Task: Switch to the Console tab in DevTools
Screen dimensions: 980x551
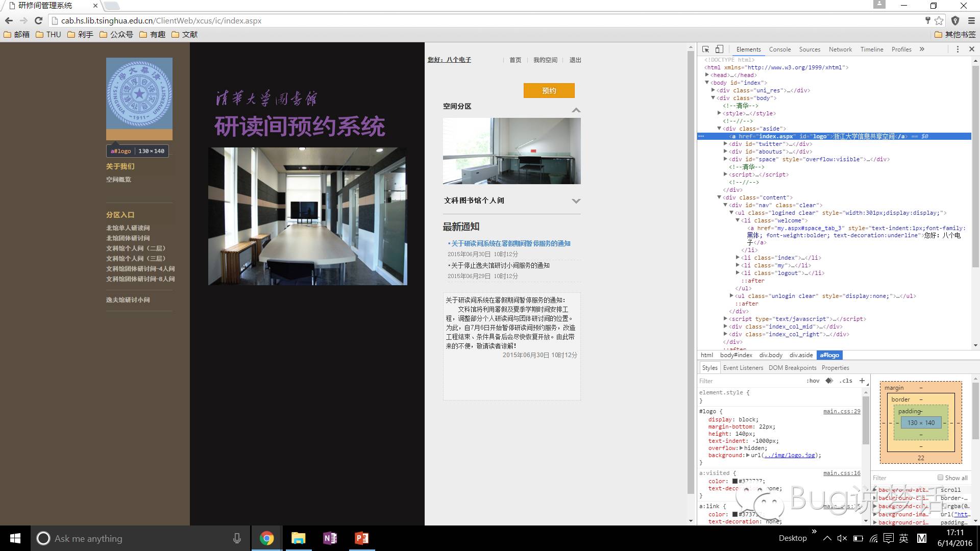Action: 779,49
